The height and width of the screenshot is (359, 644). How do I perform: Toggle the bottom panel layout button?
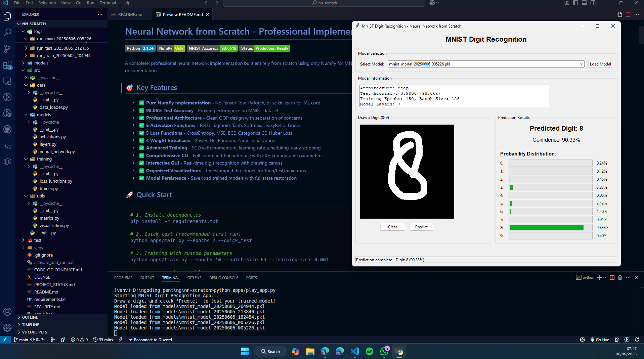pyautogui.click(x=584, y=3)
